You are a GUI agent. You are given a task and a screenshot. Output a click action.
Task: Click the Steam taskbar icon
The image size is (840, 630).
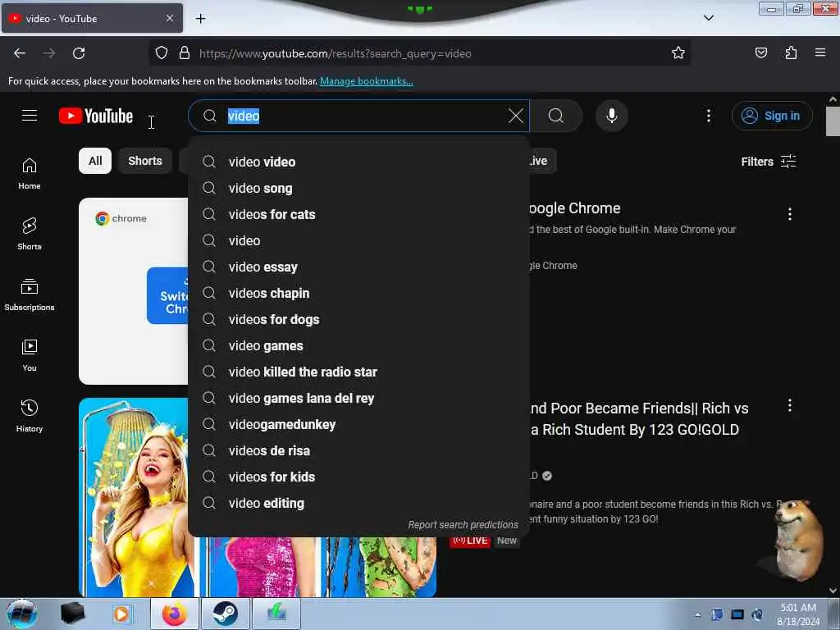(225, 614)
